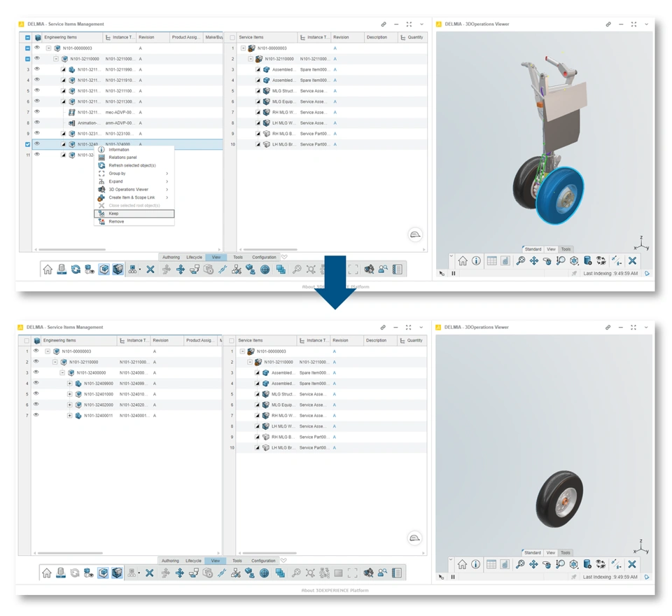
Task: Click the swap visible space icon in the top viewer toolbar
Action: 601,260
